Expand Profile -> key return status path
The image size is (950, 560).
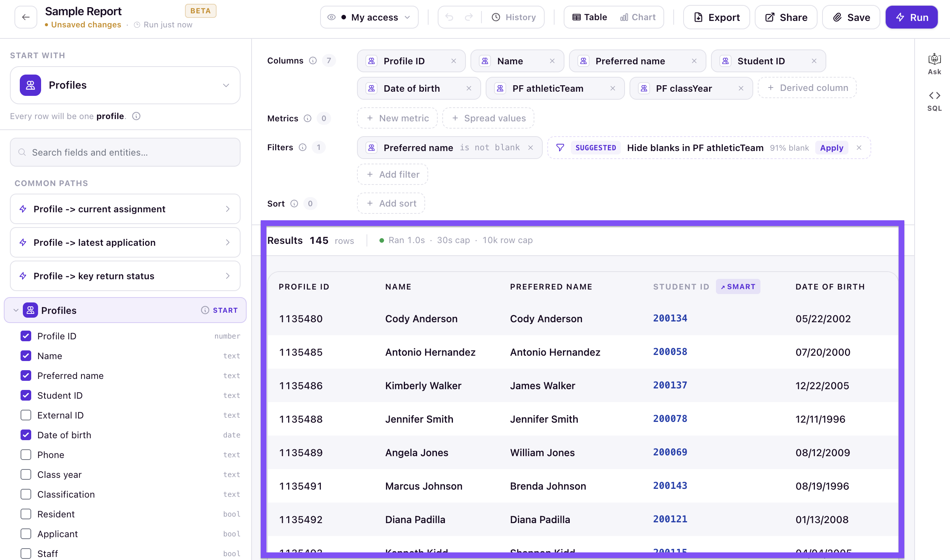click(x=125, y=276)
